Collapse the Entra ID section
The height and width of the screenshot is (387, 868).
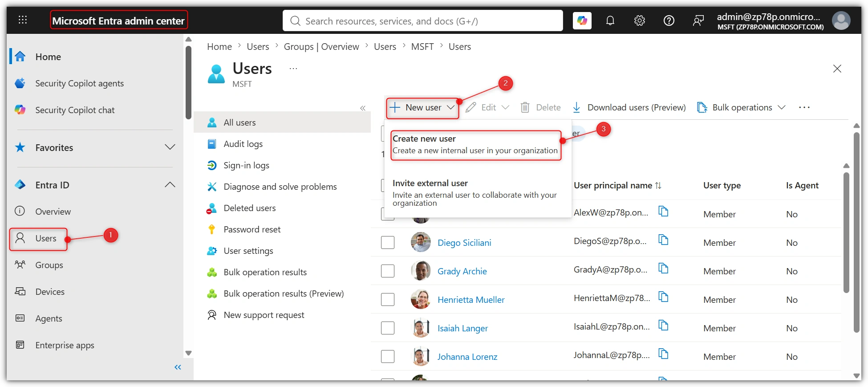click(x=170, y=184)
